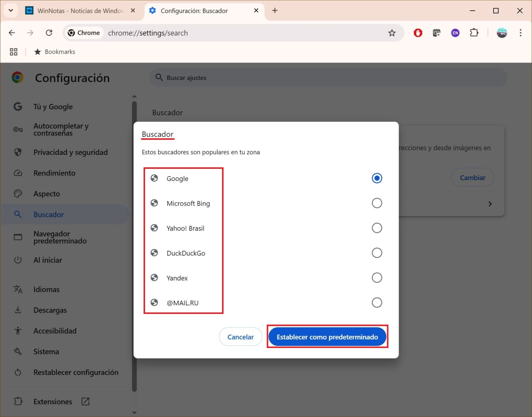Open the Privacidad y seguridad shield icon

click(x=18, y=152)
